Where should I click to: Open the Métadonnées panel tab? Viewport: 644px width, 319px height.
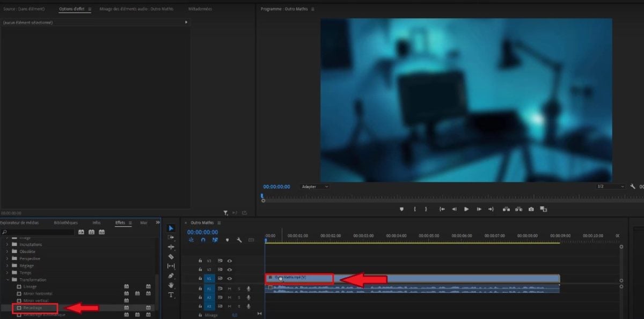point(200,9)
